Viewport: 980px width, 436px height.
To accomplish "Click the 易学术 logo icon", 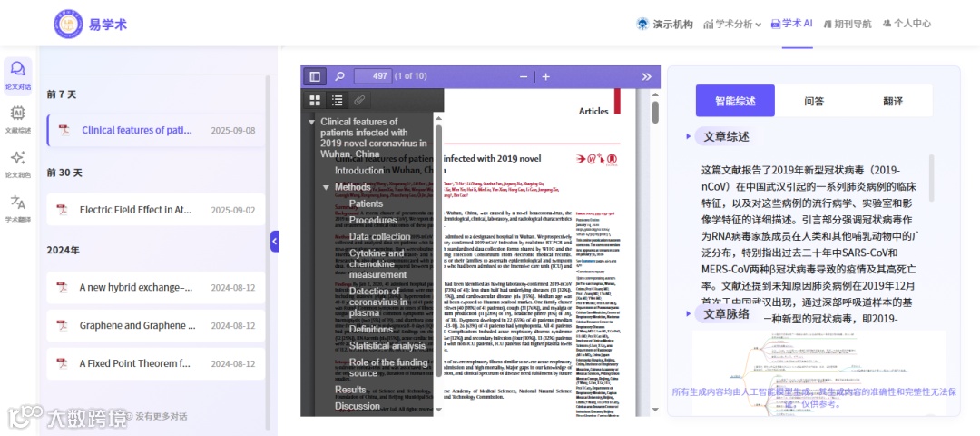I will [67, 24].
